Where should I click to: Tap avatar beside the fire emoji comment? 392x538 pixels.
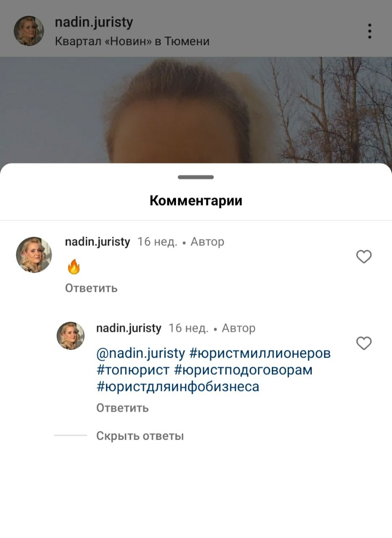(x=34, y=255)
